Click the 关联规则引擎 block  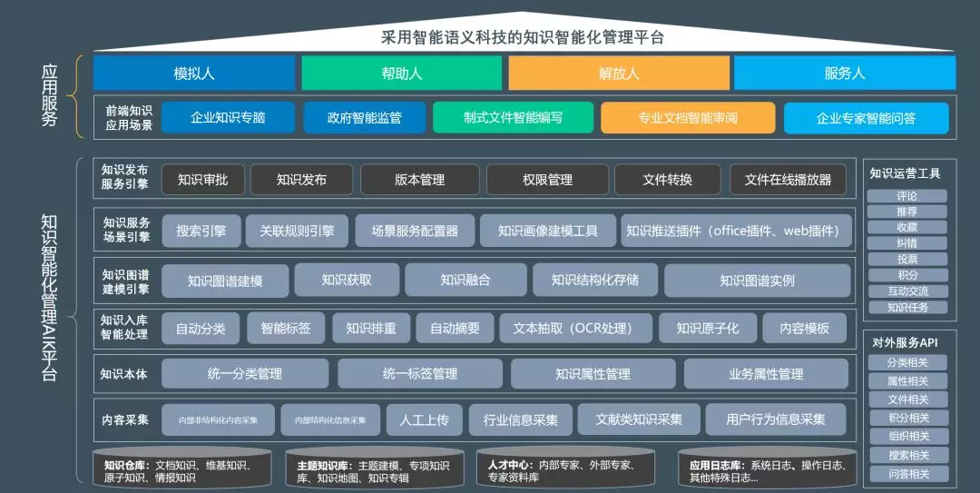click(x=297, y=231)
